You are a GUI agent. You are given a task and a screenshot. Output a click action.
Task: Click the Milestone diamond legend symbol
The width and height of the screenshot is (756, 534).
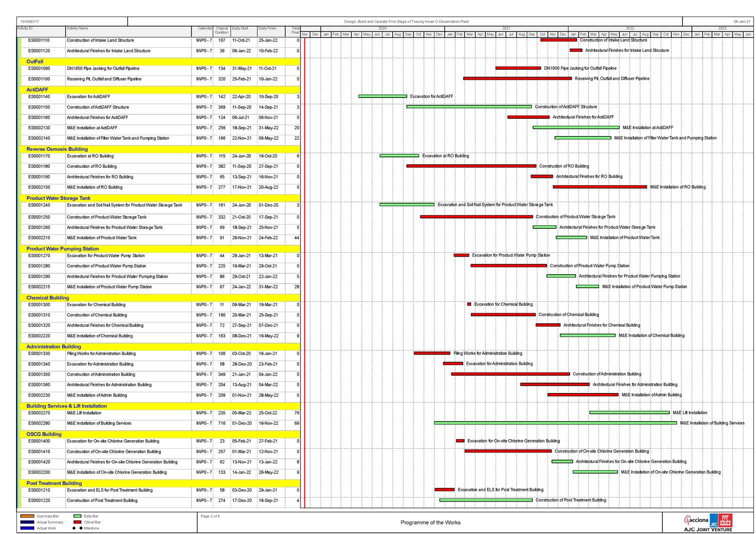coord(77,528)
